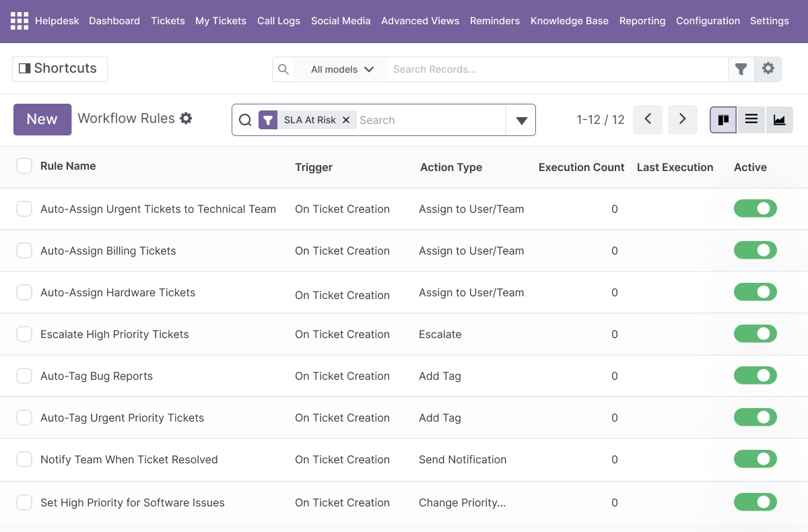Open Social Media menu
Screen dimensions: 808x532
341,21
